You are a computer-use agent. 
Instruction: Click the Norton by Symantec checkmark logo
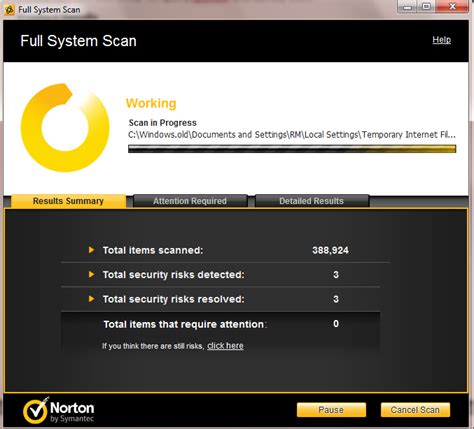(x=36, y=410)
